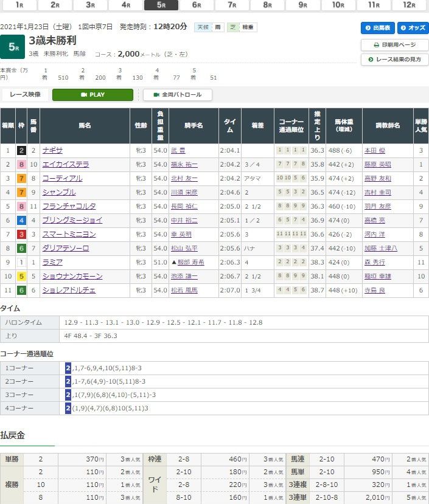Select the 12R race tab
Image resolution: width=429 pixels, height=504 pixels.
[408, 5]
